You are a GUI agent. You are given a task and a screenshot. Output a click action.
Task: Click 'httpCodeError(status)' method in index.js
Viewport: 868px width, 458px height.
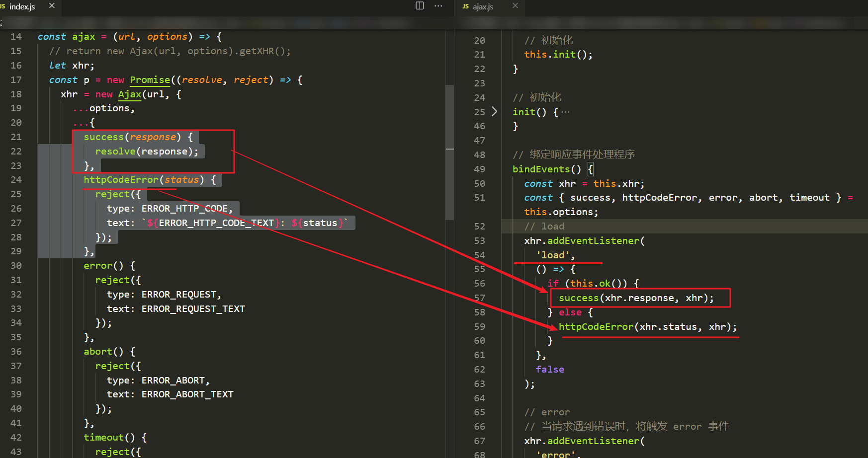tap(144, 180)
